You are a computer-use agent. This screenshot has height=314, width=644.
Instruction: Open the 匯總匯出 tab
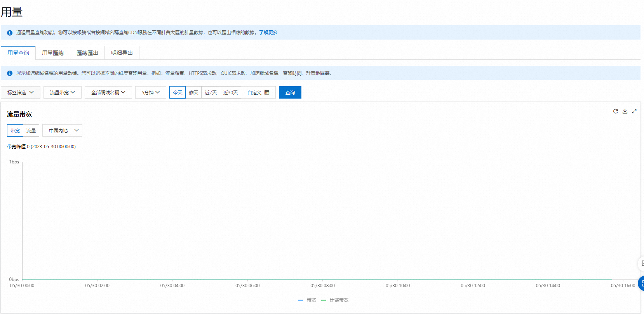(87, 53)
